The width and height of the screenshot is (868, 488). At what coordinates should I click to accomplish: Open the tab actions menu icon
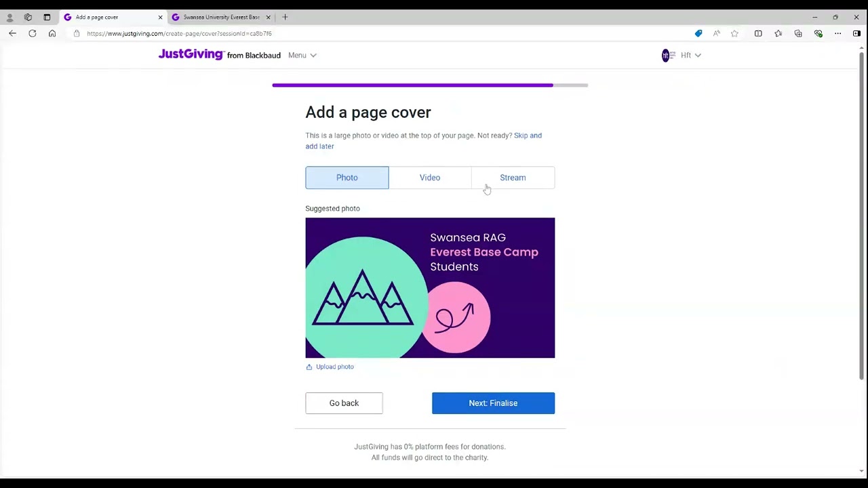pyautogui.click(x=47, y=17)
